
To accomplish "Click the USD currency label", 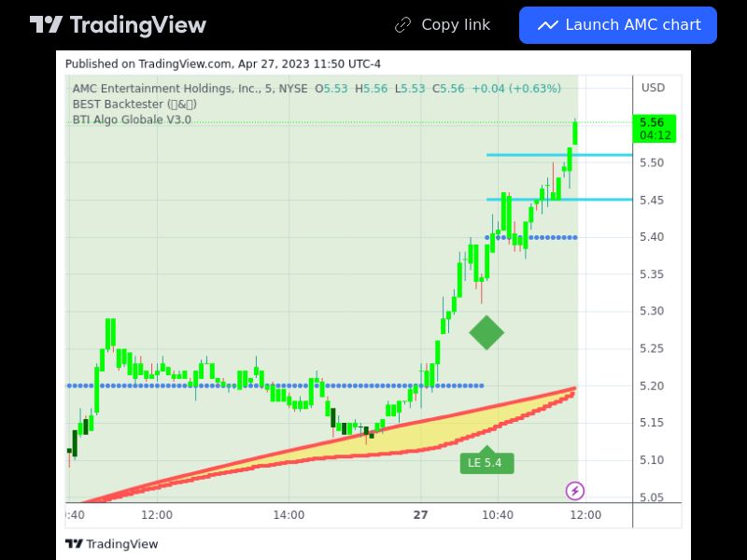I will click(x=653, y=88).
